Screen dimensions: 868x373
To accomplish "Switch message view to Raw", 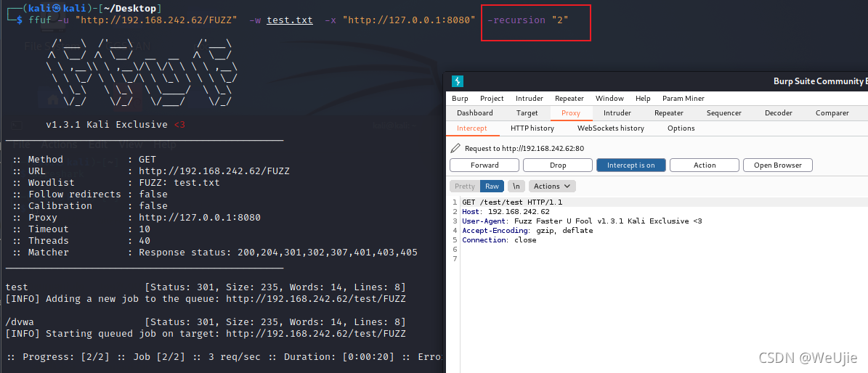I will click(492, 186).
